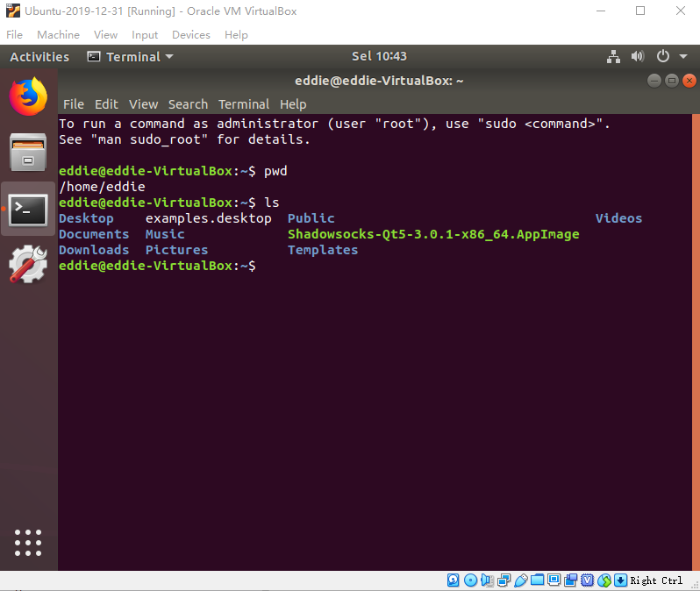Open the VirtualBox Input menu
Viewport: 700px width, 591px height.
[145, 34]
